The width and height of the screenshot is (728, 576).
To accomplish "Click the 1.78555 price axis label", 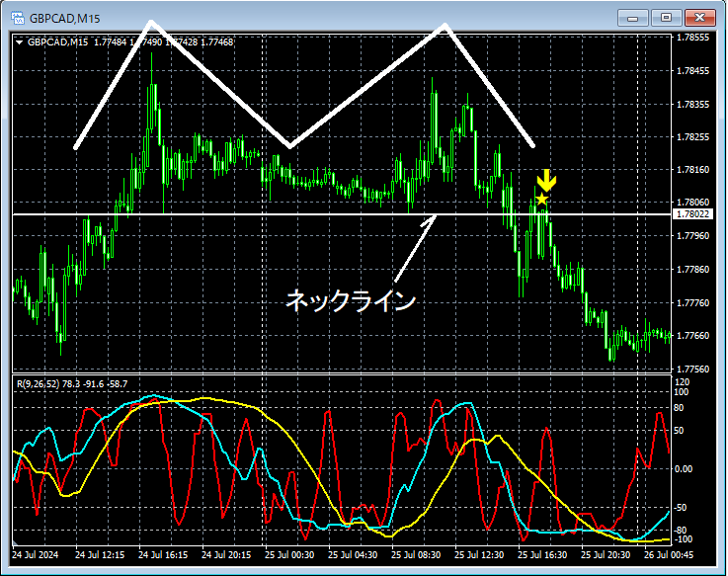I will pos(692,38).
